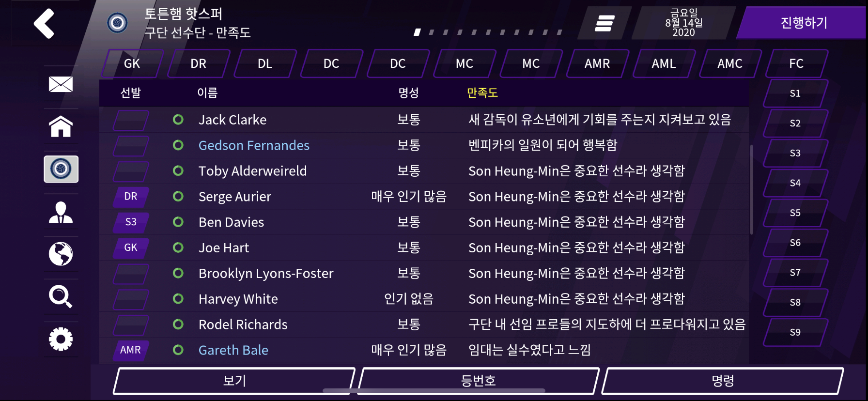Open Rodel Richards' player row

point(424,324)
